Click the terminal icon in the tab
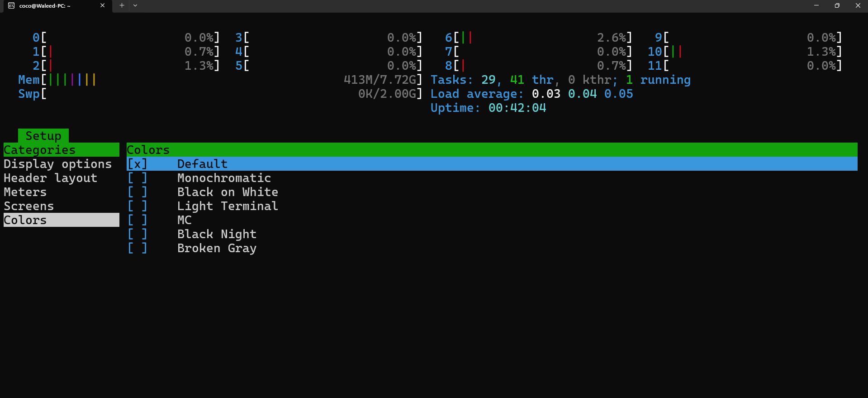Viewport: 868px width, 398px height. (11, 5)
